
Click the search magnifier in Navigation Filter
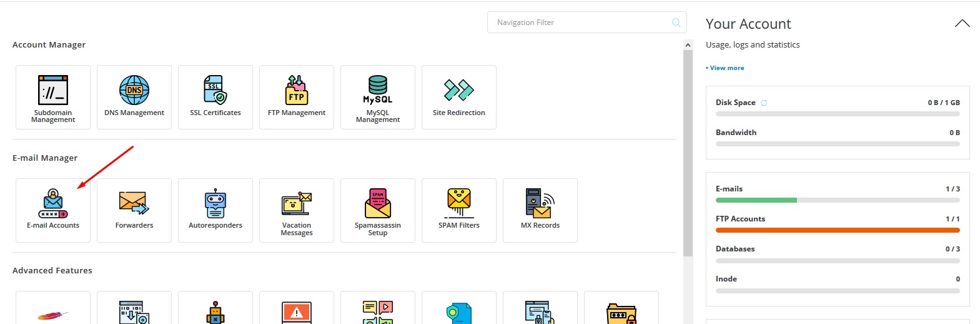[x=676, y=23]
